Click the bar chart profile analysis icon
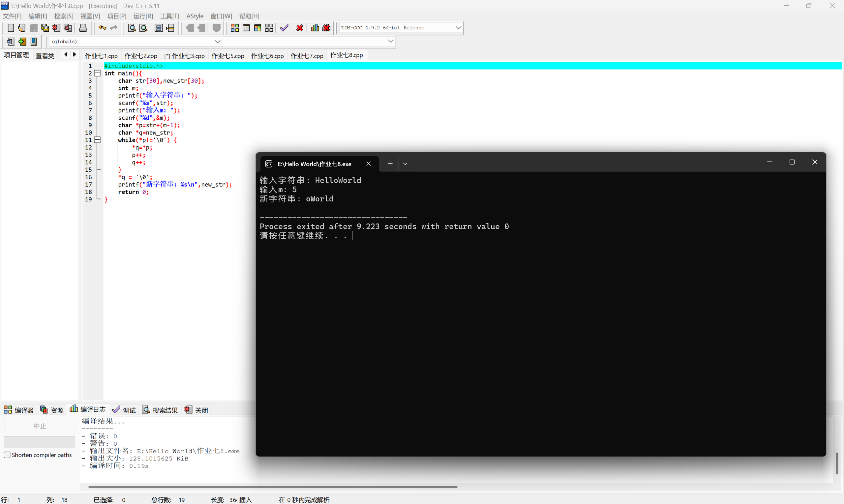 coord(315,28)
